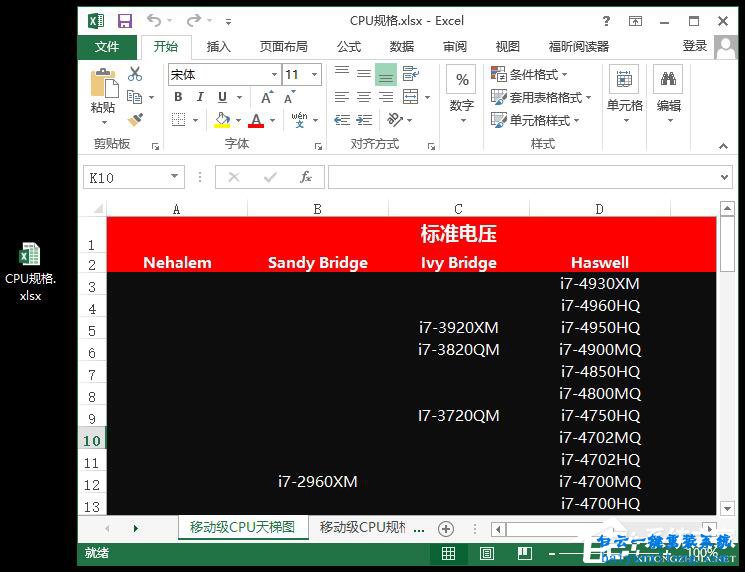Align text left
The height and width of the screenshot is (572, 745).
click(342, 97)
